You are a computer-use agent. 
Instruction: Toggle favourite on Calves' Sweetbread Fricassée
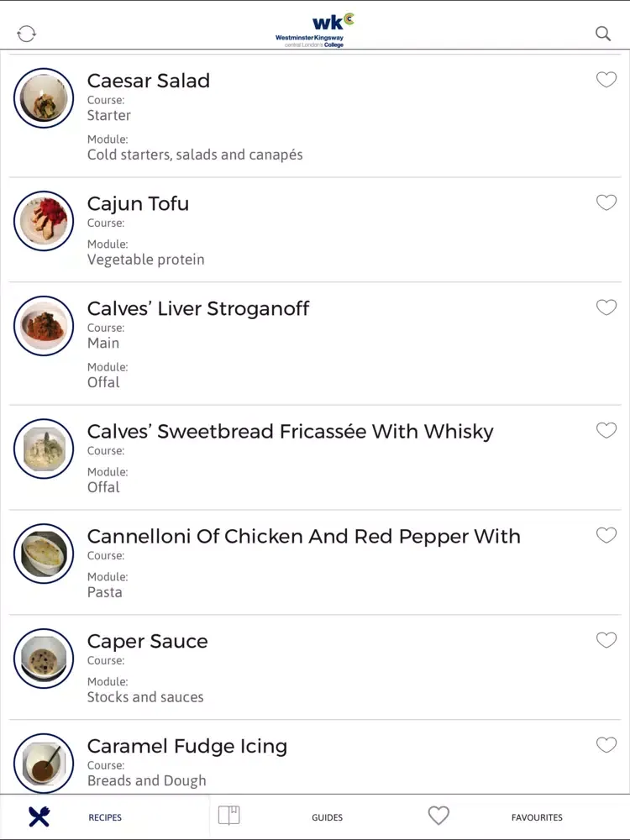coord(606,430)
